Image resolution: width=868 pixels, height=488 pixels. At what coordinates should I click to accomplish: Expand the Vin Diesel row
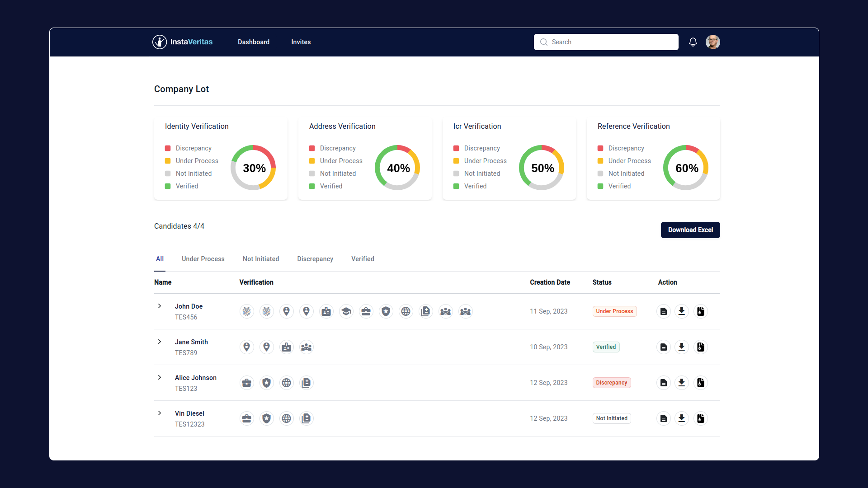coord(160,413)
